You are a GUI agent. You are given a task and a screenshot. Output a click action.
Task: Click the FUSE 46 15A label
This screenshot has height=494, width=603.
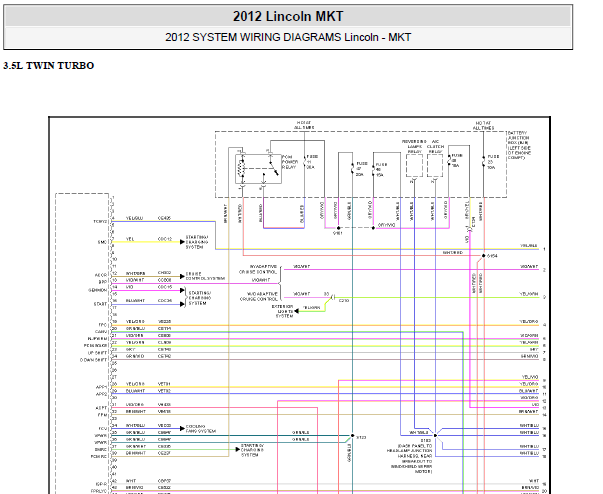coord(381,170)
